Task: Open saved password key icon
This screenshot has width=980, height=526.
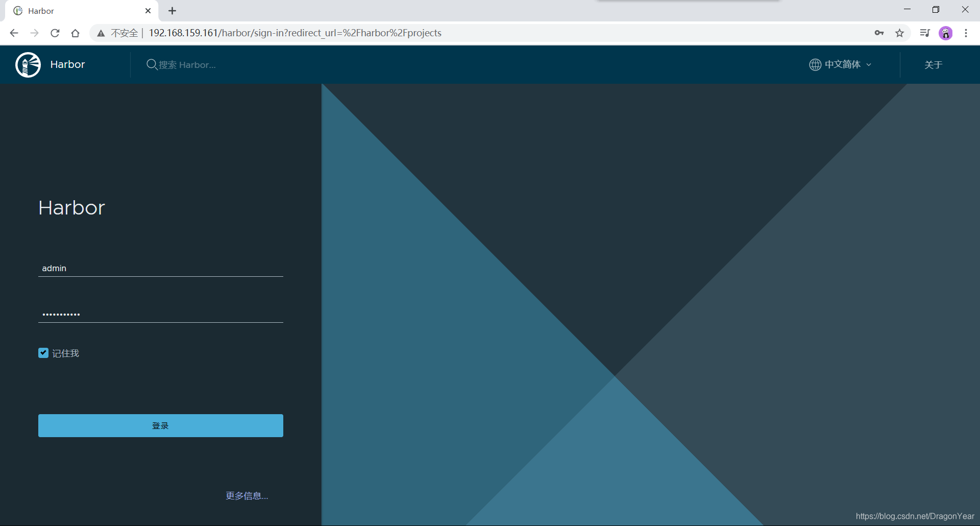Action: 879,33
